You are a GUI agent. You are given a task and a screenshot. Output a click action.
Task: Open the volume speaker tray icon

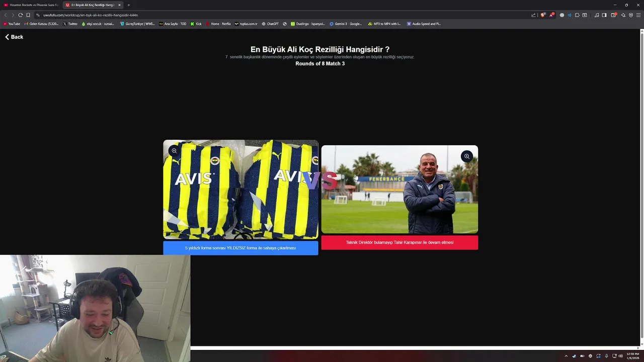(x=620, y=356)
